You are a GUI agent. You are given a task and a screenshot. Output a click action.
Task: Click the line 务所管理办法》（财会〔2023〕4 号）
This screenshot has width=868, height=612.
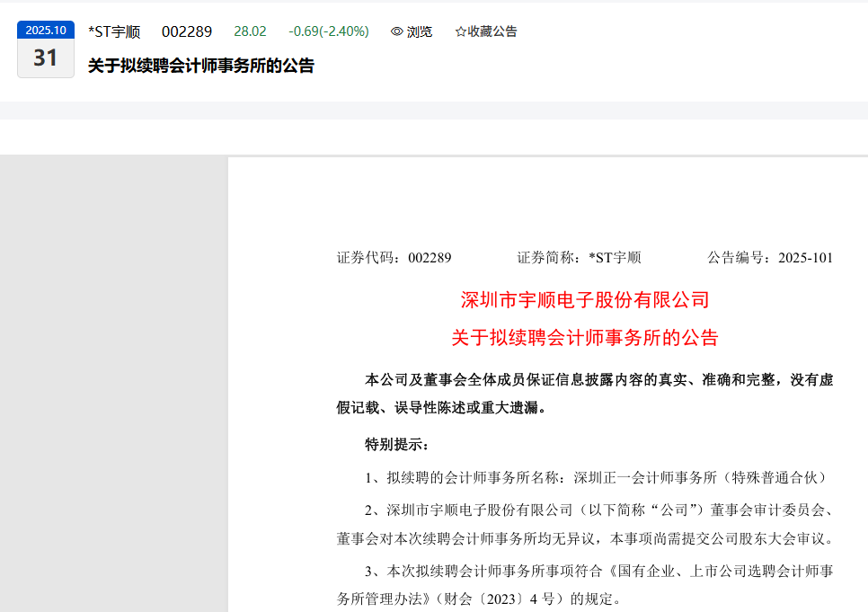(479, 599)
